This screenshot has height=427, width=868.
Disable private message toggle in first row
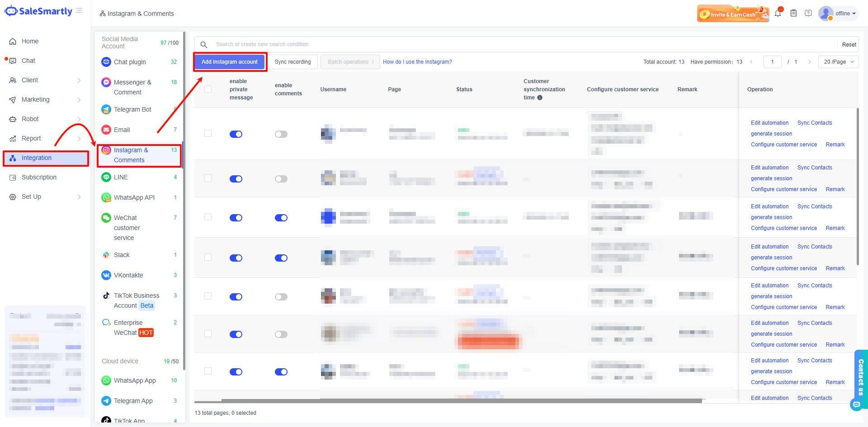pyautogui.click(x=236, y=134)
